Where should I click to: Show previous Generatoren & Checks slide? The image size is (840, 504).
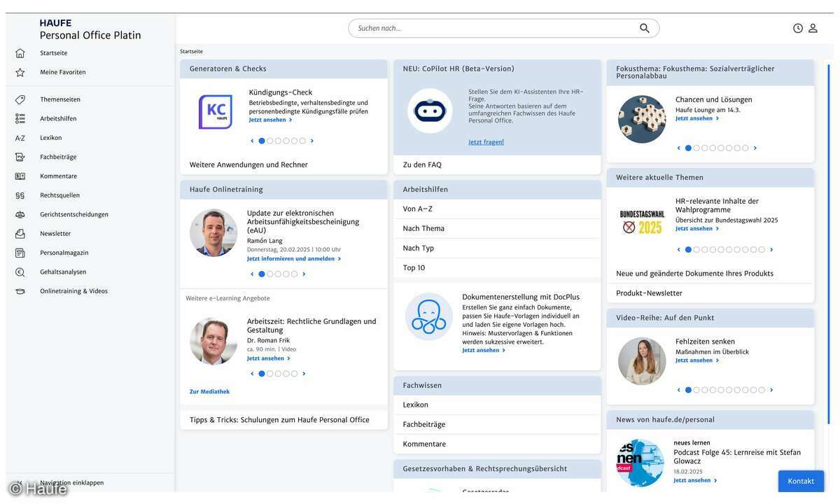coord(252,141)
